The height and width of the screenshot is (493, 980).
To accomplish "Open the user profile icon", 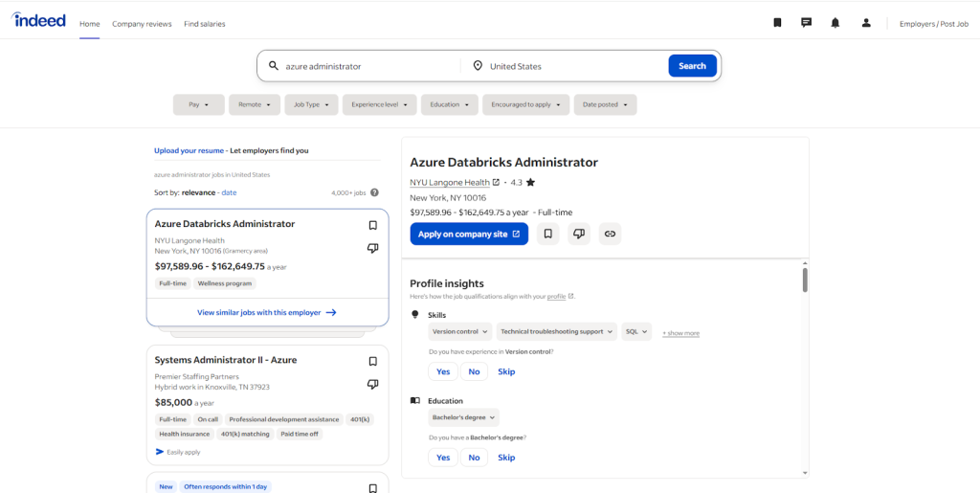I will (865, 23).
